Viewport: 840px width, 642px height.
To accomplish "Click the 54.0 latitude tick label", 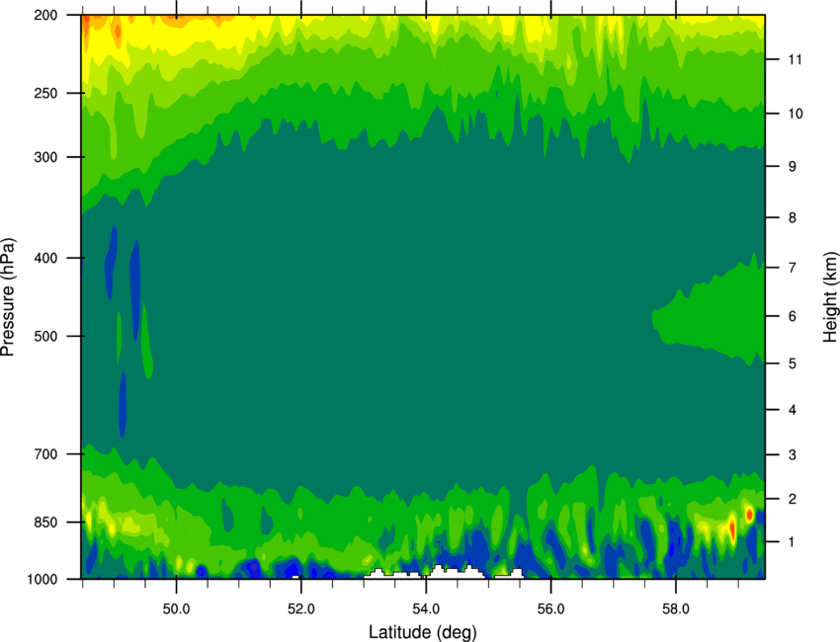I will tap(426, 609).
